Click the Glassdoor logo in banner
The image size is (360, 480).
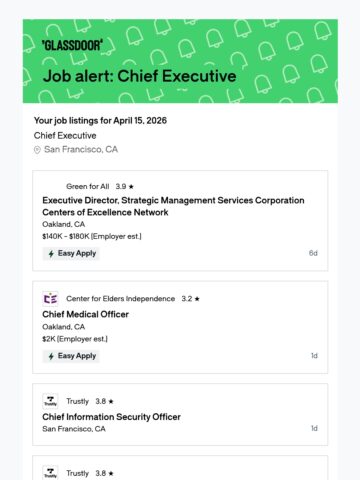tap(72, 45)
